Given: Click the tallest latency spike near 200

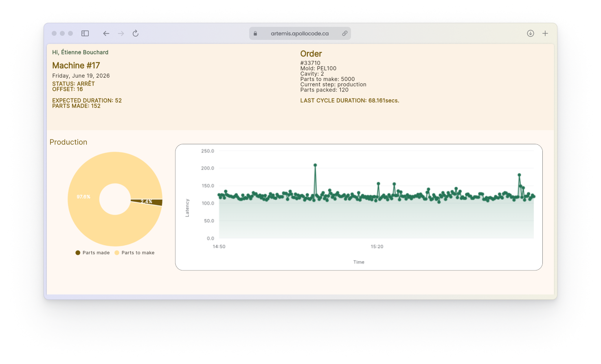Looking at the screenshot, I should point(315,165).
